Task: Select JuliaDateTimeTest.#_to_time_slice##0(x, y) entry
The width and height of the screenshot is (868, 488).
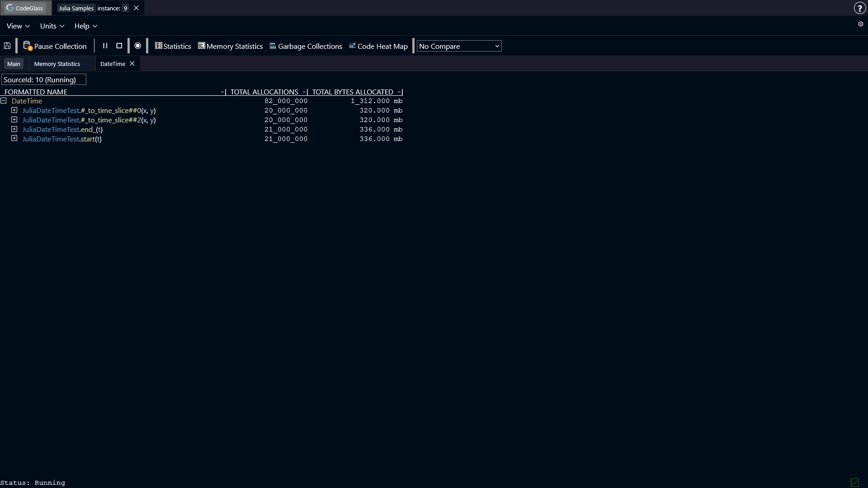Action: [89, 111]
